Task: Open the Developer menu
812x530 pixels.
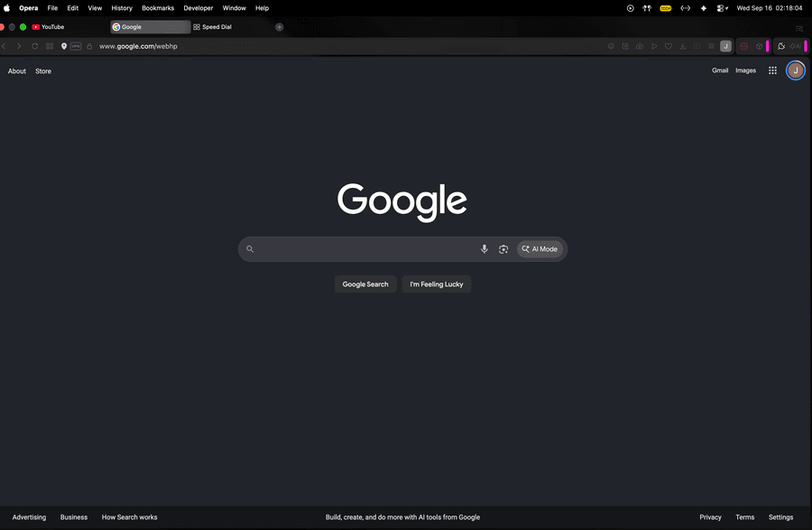Action: coord(198,8)
